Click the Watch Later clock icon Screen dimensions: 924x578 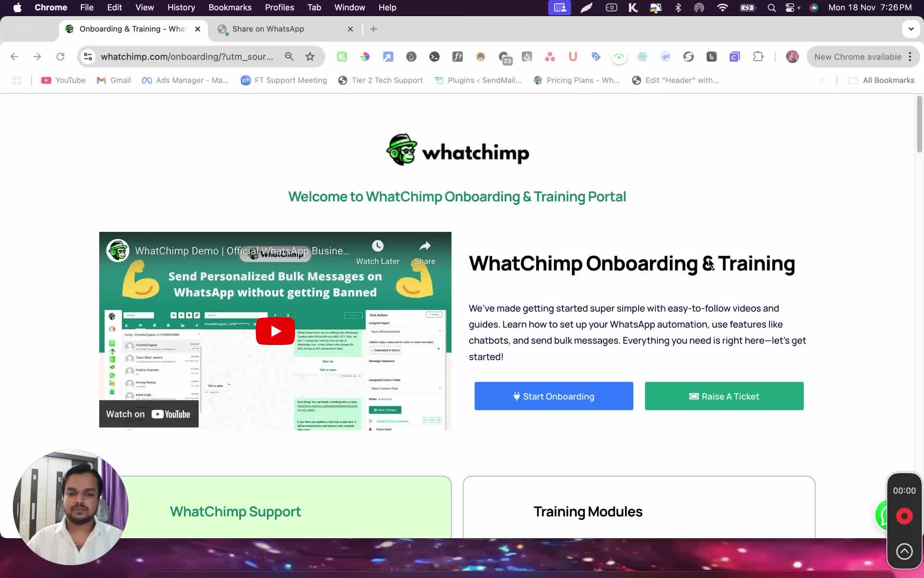click(378, 246)
